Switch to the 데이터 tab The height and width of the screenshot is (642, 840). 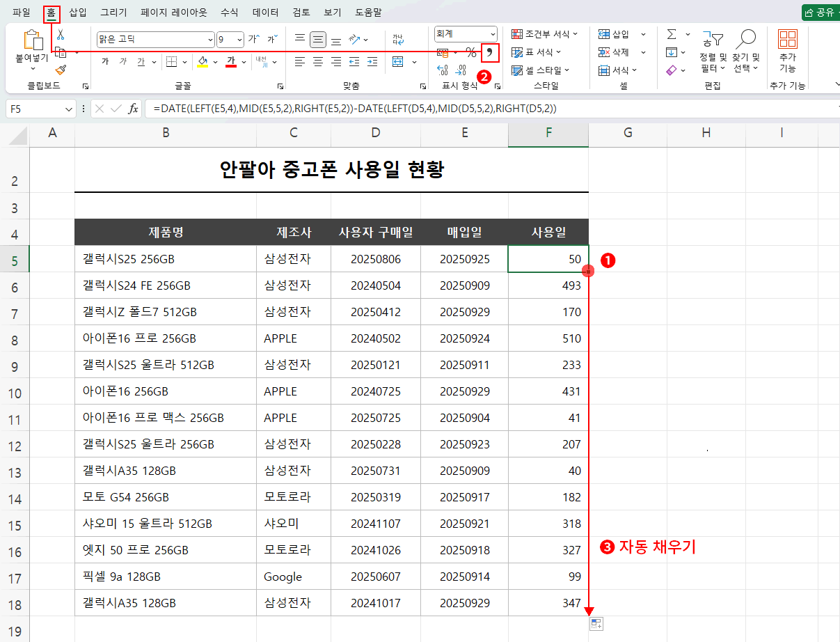266,13
